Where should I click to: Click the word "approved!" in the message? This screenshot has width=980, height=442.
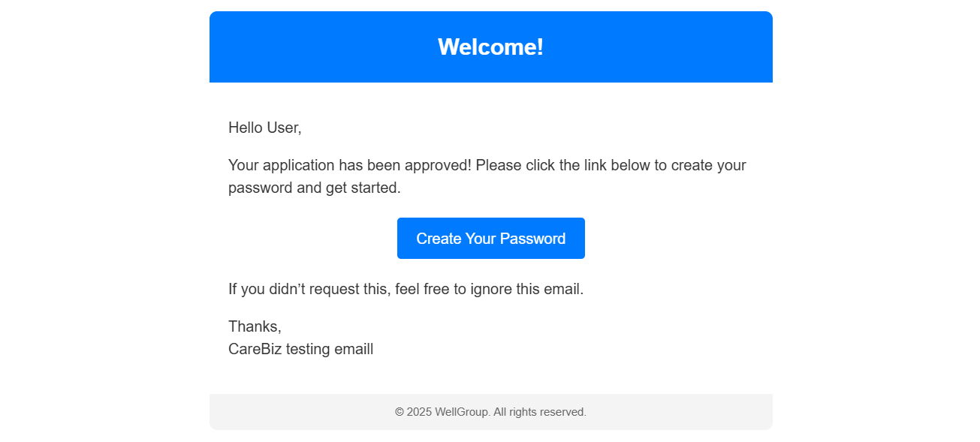[440, 166]
